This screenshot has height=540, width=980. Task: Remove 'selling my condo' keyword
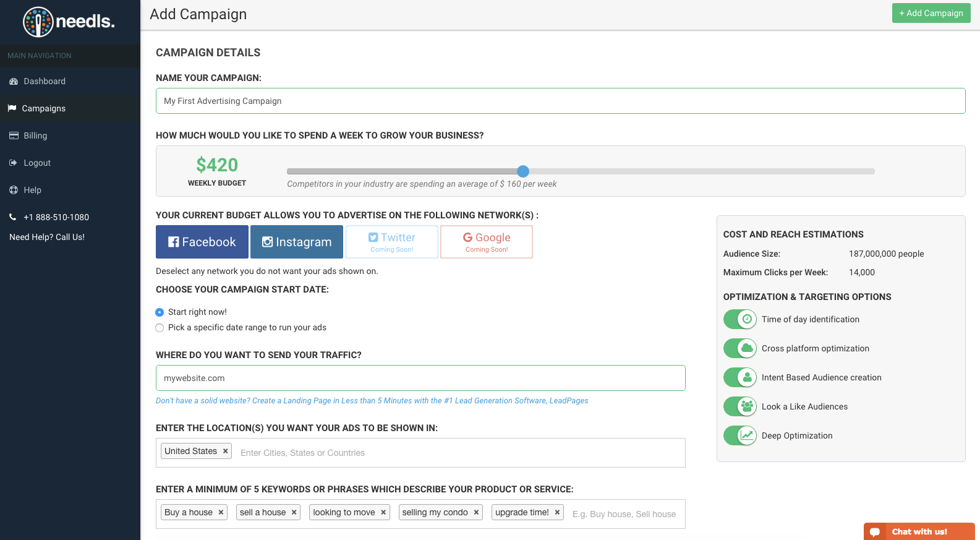[476, 512]
